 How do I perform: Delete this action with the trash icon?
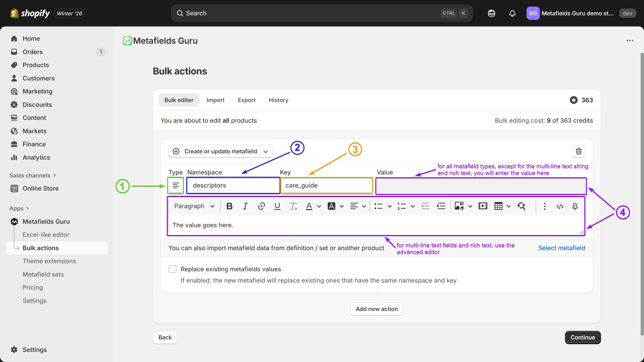tap(579, 151)
